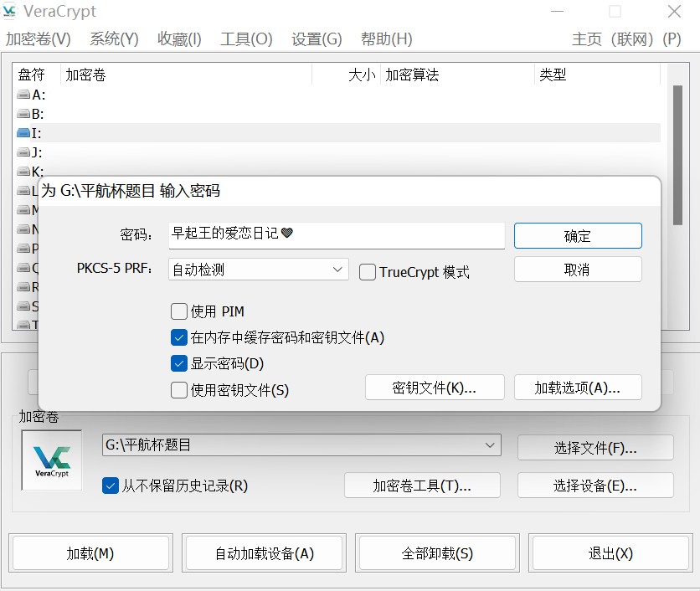The width and height of the screenshot is (700, 591).
Task: Open 加载选项(A)... mount options
Action: pyautogui.click(x=578, y=388)
